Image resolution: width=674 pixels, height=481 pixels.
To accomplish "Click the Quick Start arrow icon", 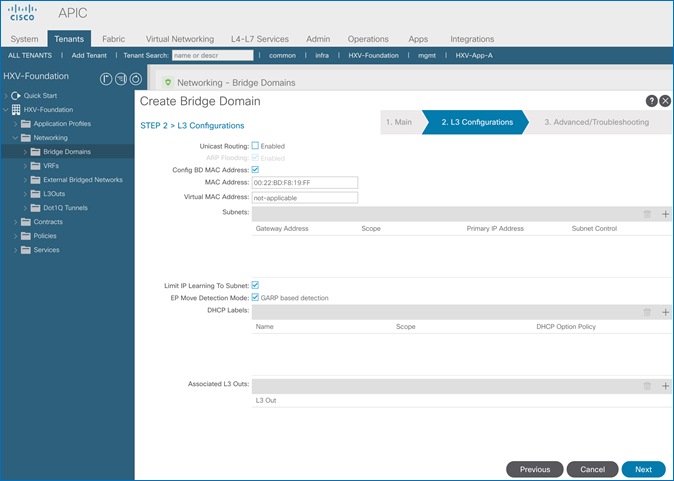I will click(16, 95).
